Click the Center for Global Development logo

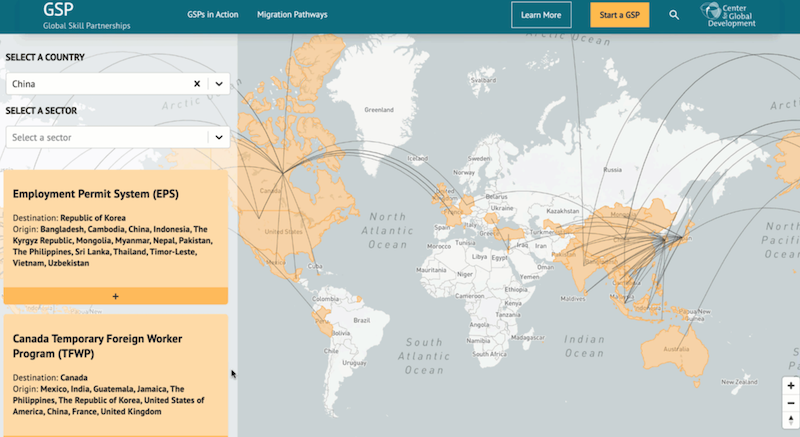click(728, 15)
